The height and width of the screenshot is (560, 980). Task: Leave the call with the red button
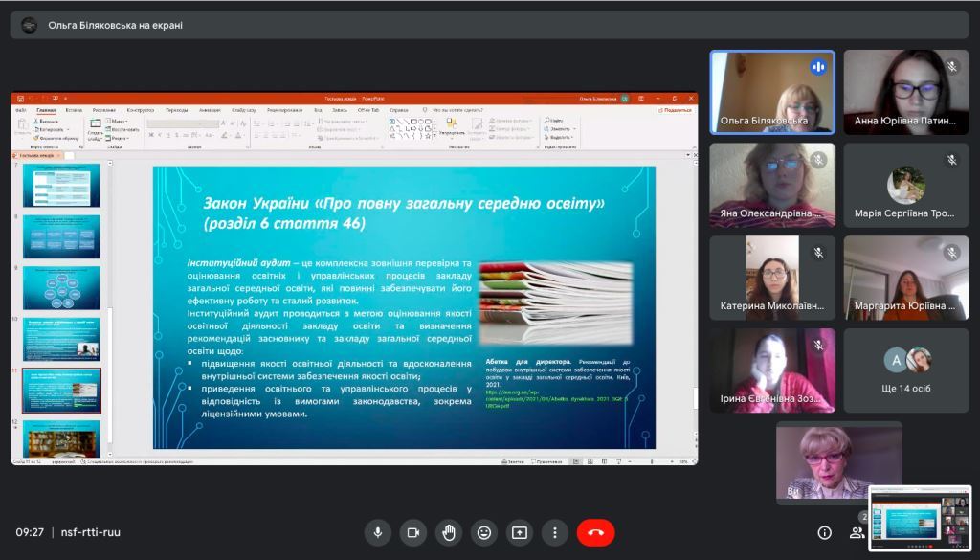coord(595,532)
